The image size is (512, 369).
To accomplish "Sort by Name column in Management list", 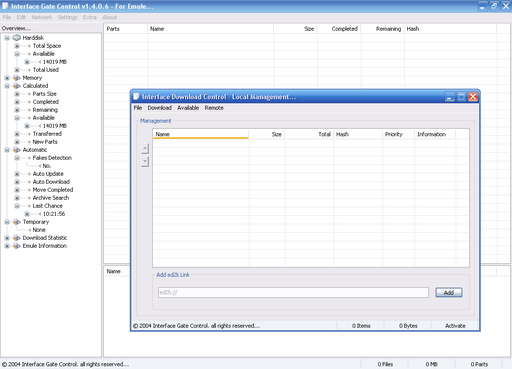I will point(200,134).
